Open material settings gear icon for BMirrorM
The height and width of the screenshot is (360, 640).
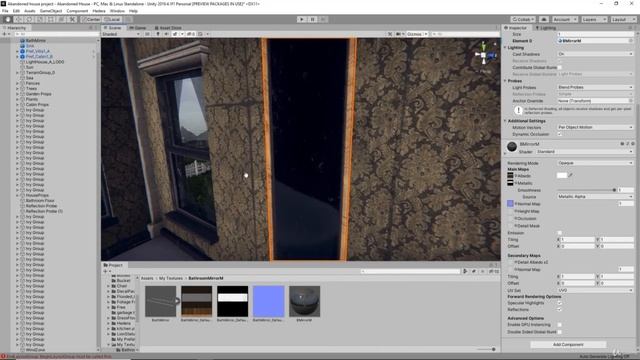(633, 144)
